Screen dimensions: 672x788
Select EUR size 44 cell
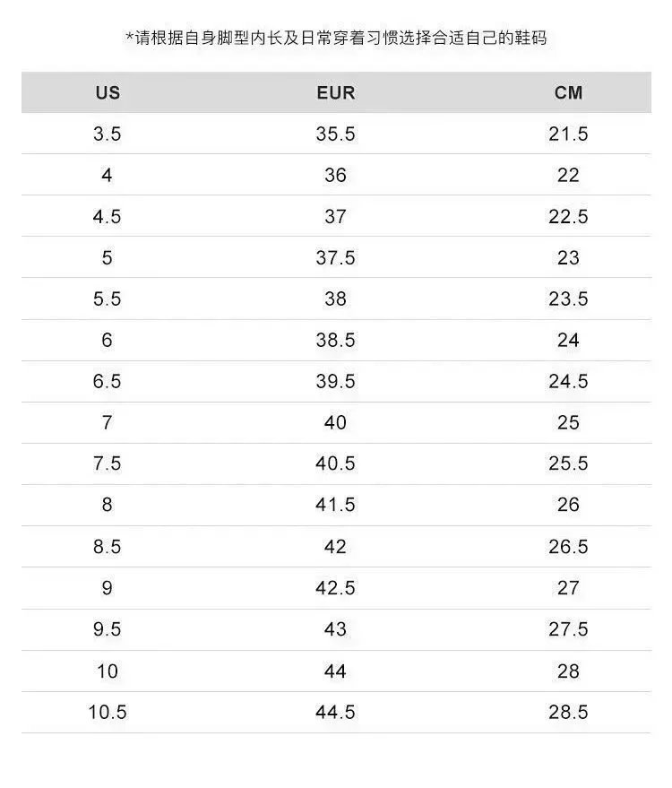pyautogui.click(x=335, y=671)
